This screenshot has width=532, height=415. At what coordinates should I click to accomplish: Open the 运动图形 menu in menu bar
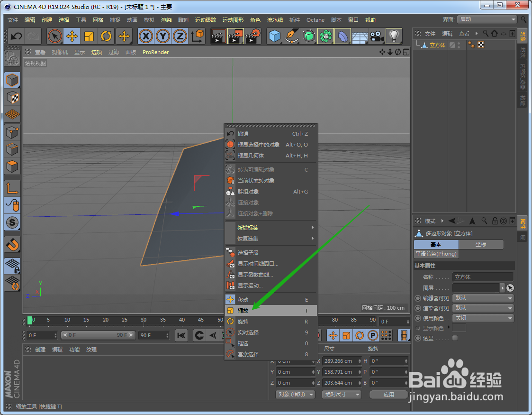[x=233, y=20]
